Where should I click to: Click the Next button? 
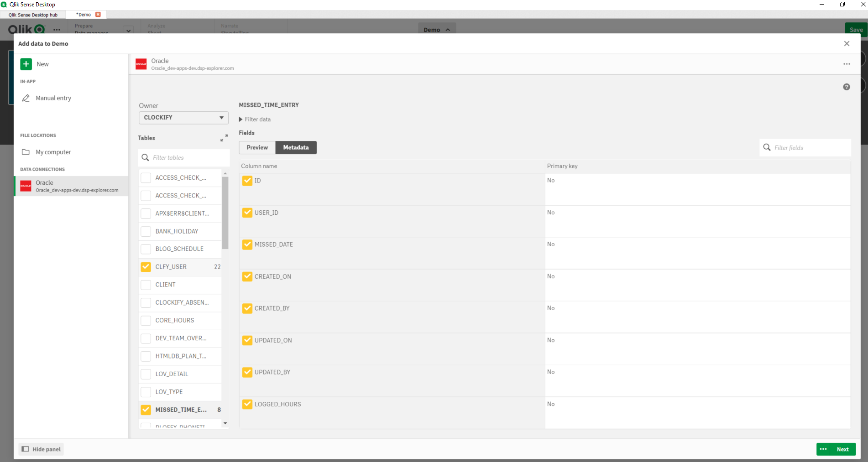click(842, 449)
